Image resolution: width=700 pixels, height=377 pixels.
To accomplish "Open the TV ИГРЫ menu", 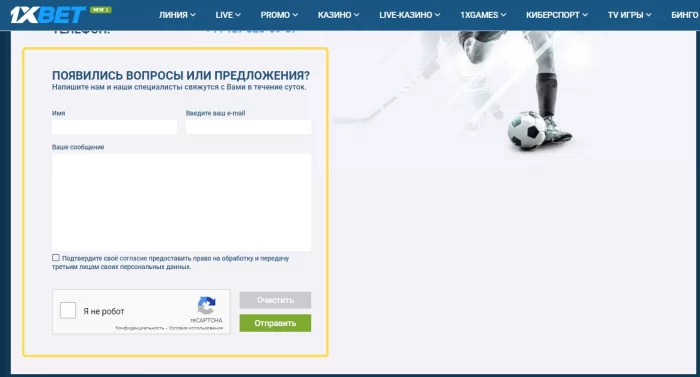I will point(629,15).
